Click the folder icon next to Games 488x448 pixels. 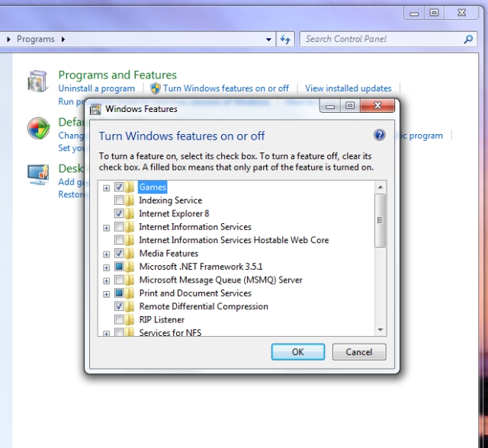point(129,187)
